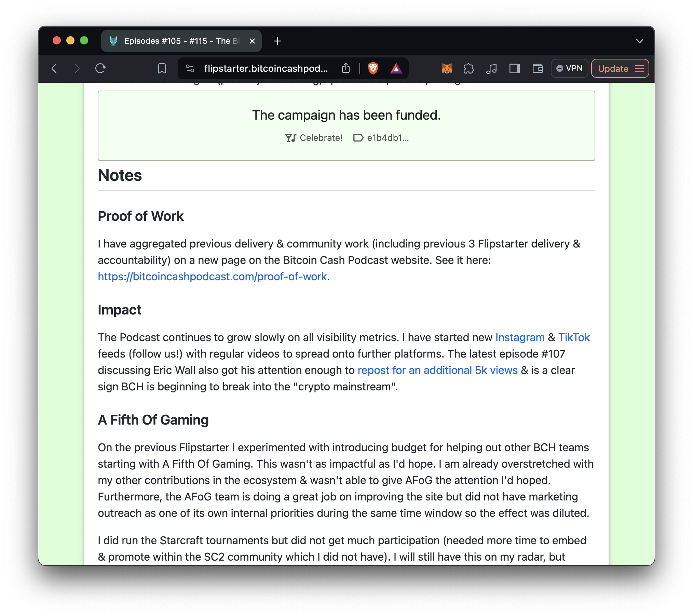Click the music note playlist icon
This screenshot has width=693, height=616.
click(x=491, y=68)
